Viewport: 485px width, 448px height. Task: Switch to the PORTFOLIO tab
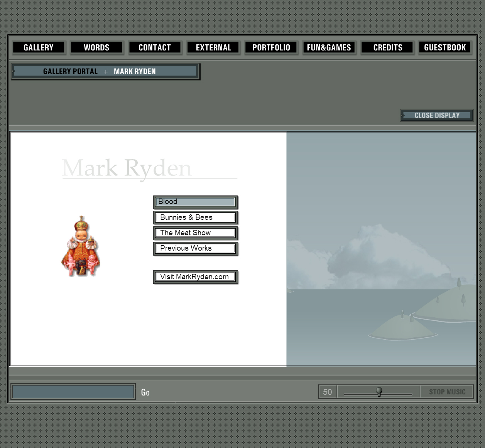[271, 47]
